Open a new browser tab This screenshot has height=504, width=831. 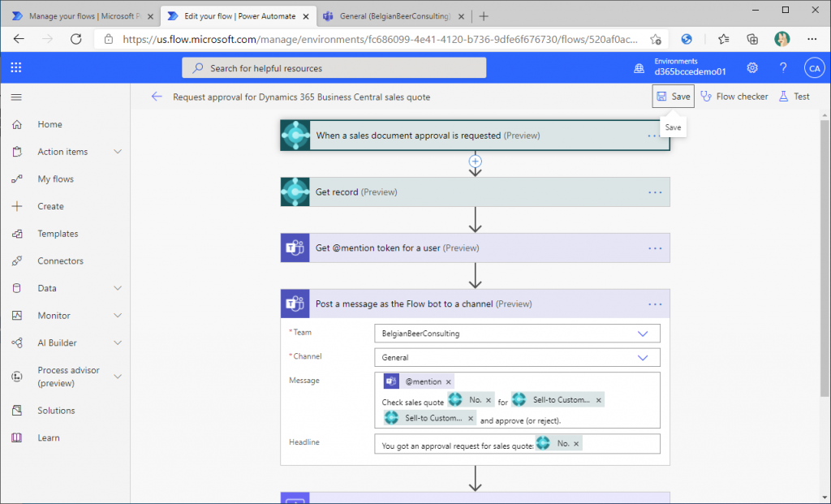(484, 16)
